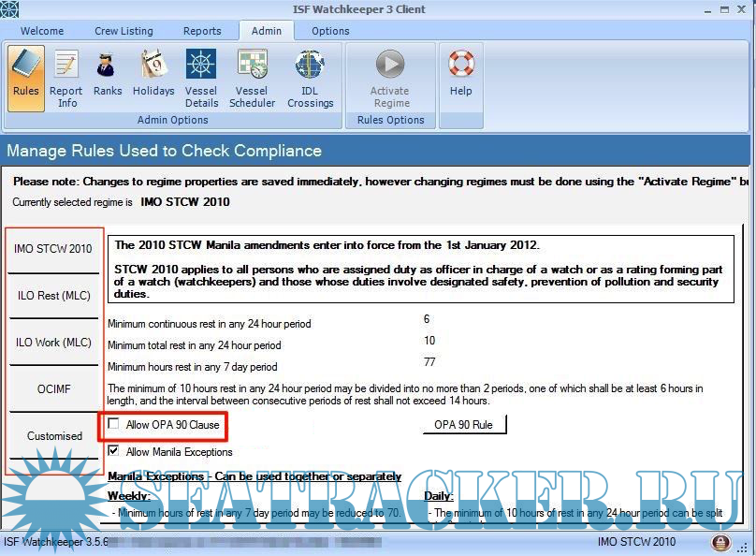Select the OCIMF regime
The height and width of the screenshot is (556, 756).
click(54, 389)
